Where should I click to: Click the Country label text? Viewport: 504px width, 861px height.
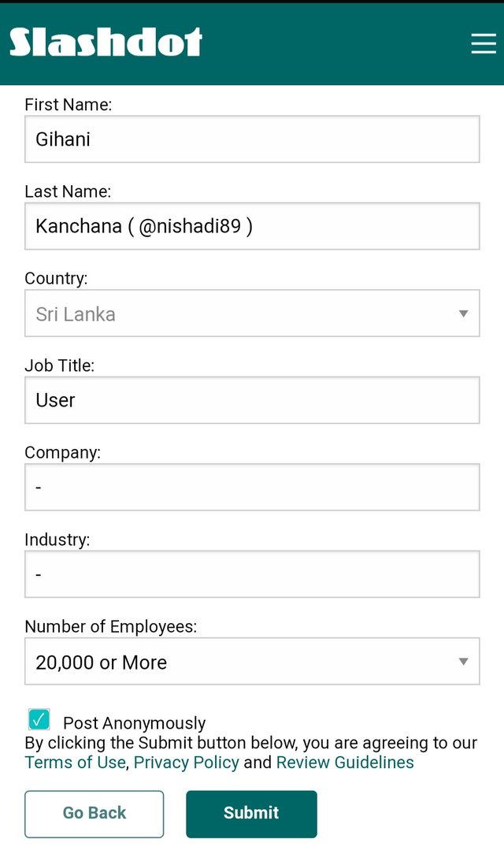coord(56,278)
